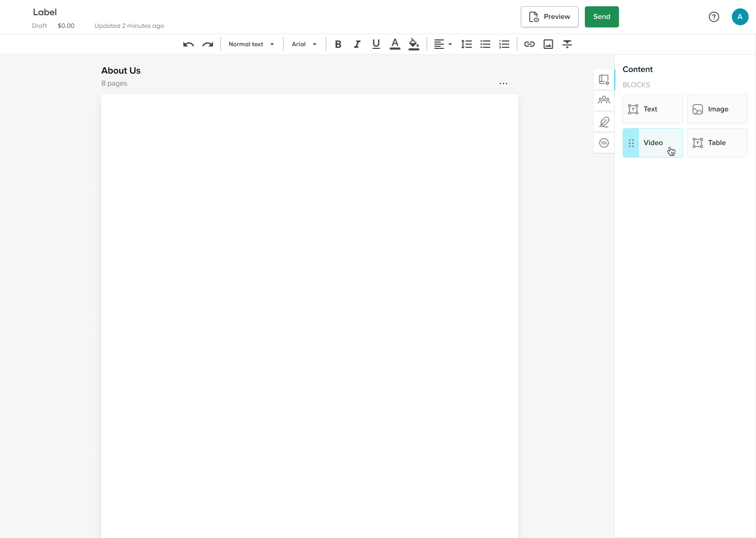Viewport: 756px width, 538px height.
Task: Apply bulleted list formatting
Action: tap(485, 44)
